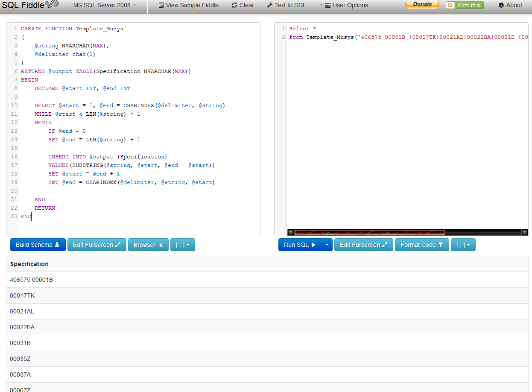Viewport: 532px width, 392px height.
Task: Select result row 406575 00001B
Action: [x=267, y=280]
